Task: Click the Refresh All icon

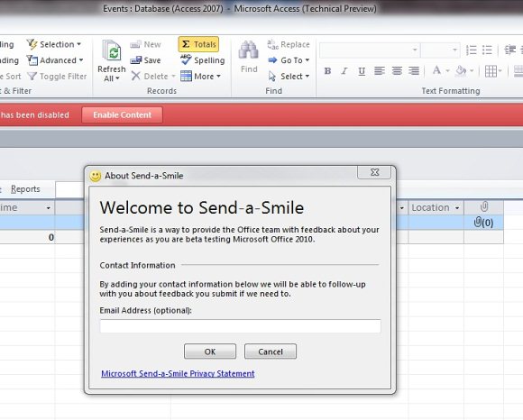Action: [112, 51]
